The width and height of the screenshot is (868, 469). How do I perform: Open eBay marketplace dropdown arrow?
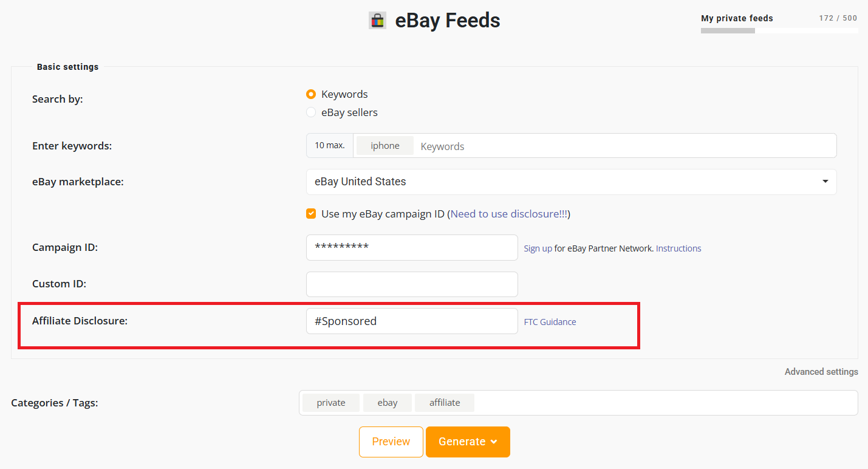click(825, 182)
